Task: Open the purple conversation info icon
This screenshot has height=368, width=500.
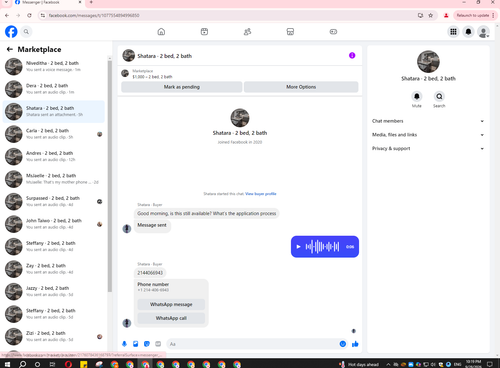Action: (352, 55)
